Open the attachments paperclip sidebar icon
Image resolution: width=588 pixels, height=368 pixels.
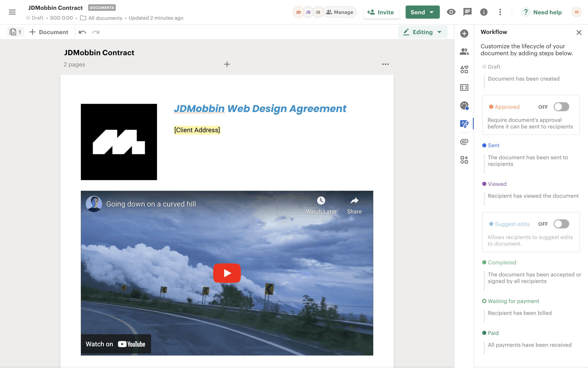464,142
